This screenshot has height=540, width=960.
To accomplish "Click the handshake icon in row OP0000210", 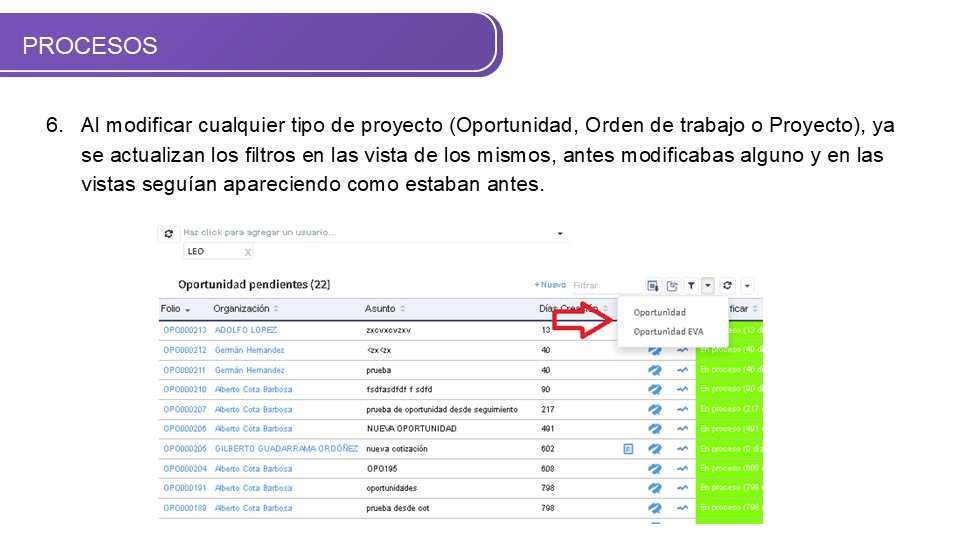I will tap(654, 389).
